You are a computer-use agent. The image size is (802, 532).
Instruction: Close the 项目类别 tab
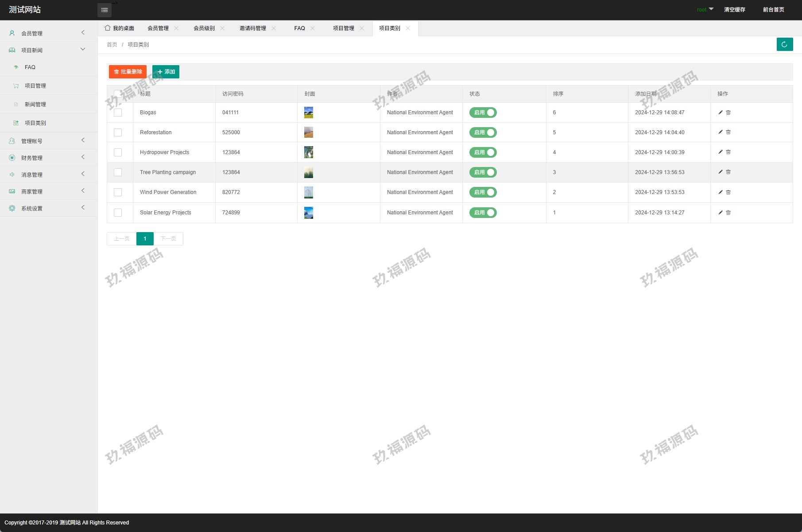point(408,28)
